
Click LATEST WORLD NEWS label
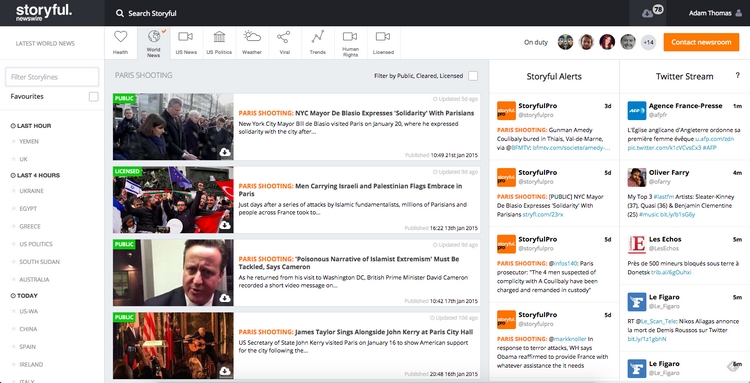45,44
